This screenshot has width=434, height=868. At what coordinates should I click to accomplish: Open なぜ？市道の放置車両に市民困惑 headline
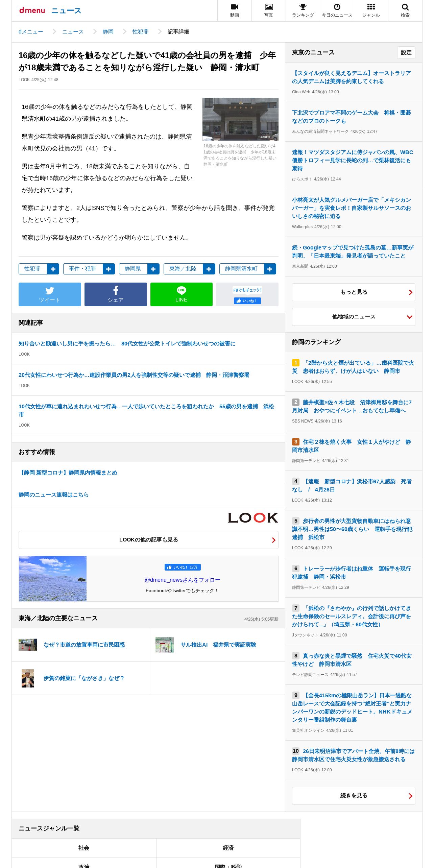tap(84, 645)
